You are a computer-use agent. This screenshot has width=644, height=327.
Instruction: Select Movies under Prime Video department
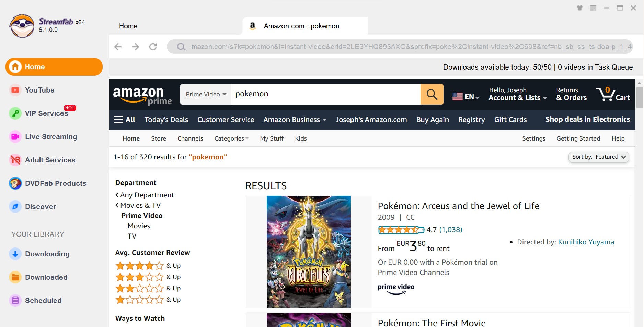tap(139, 226)
